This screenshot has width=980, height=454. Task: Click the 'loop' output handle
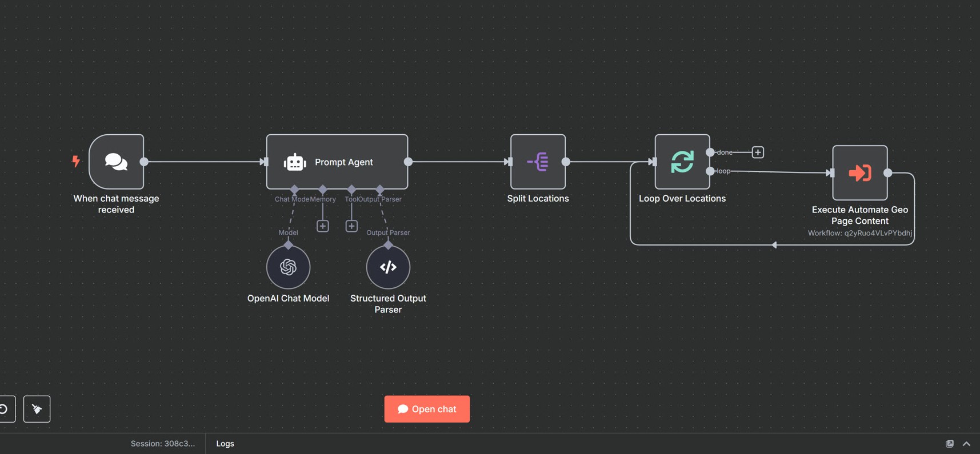(x=710, y=171)
